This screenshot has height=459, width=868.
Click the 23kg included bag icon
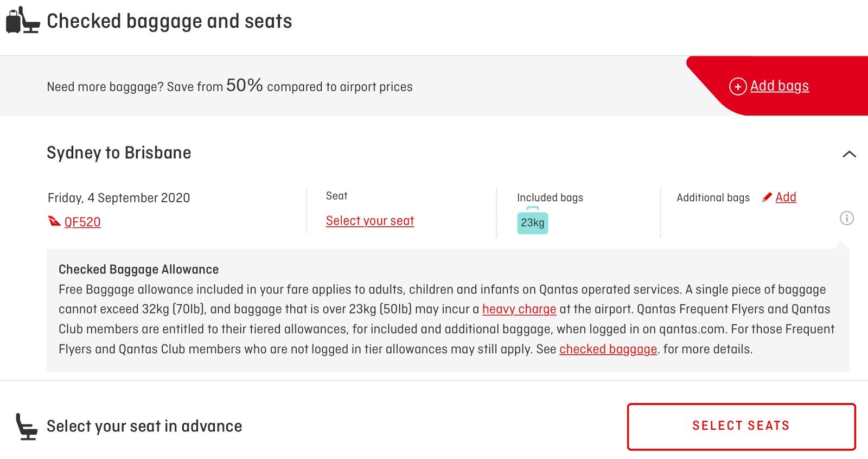(533, 221)
